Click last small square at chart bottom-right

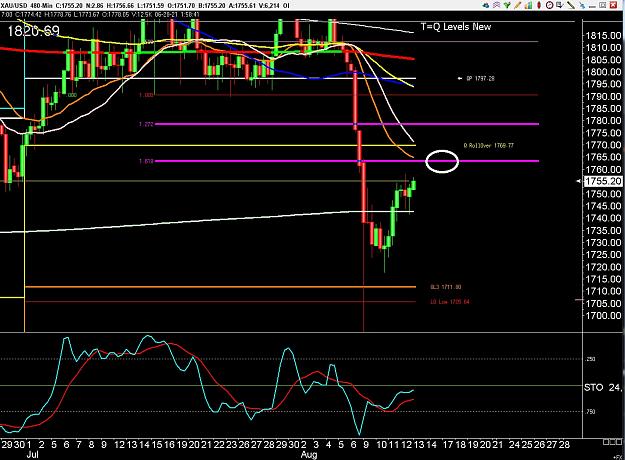click(618, 442)
